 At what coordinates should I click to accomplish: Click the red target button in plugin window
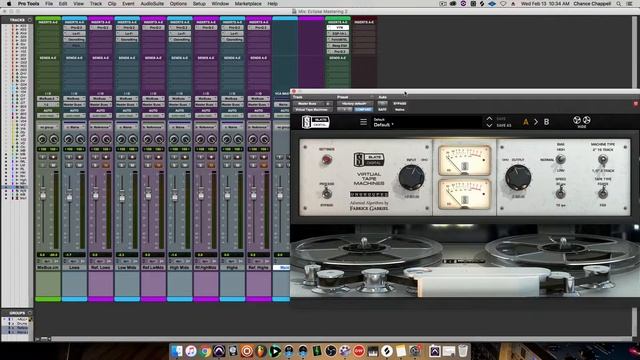click(636, 104)
